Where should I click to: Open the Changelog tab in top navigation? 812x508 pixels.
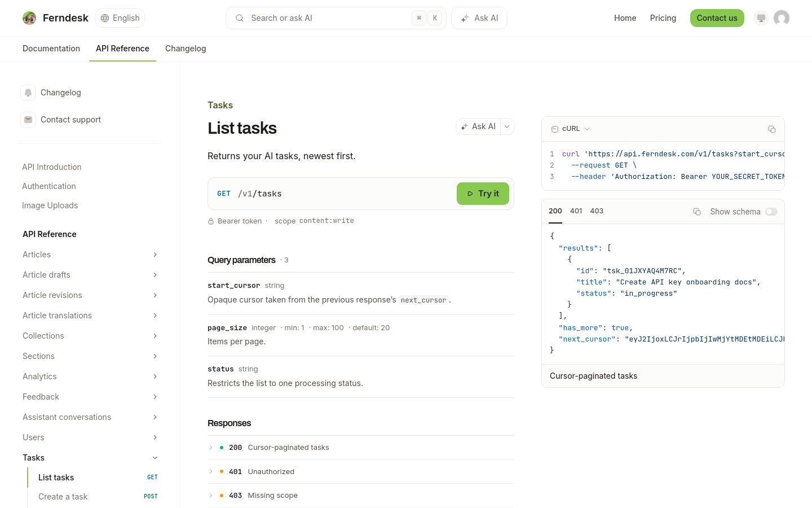[186, 49]
